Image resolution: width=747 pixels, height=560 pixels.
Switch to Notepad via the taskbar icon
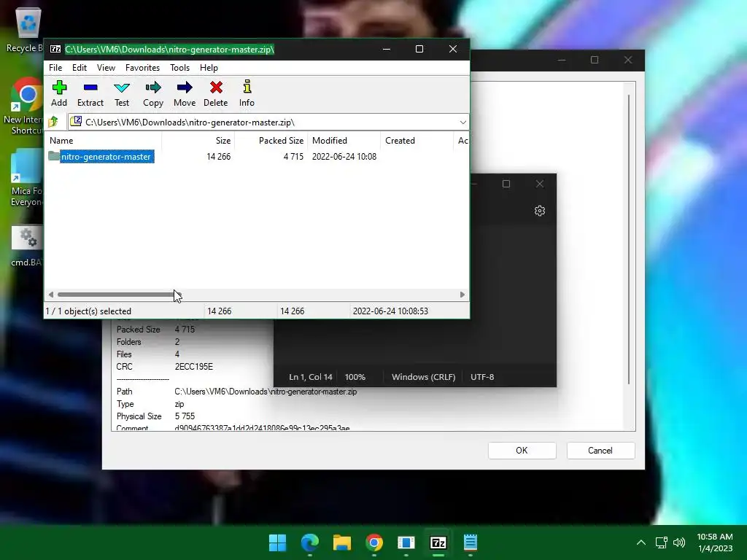(471, 542)
